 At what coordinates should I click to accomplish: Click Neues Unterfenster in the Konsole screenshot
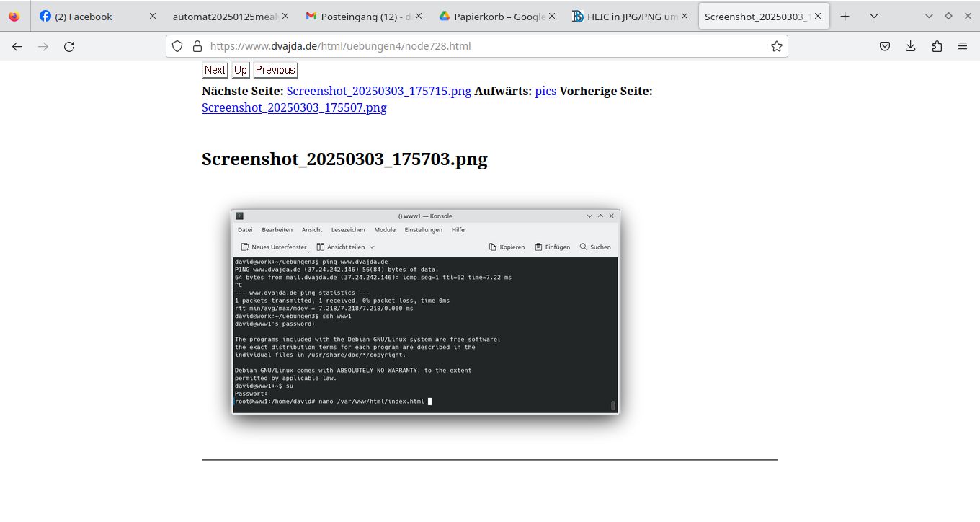(x=274, y=247)
